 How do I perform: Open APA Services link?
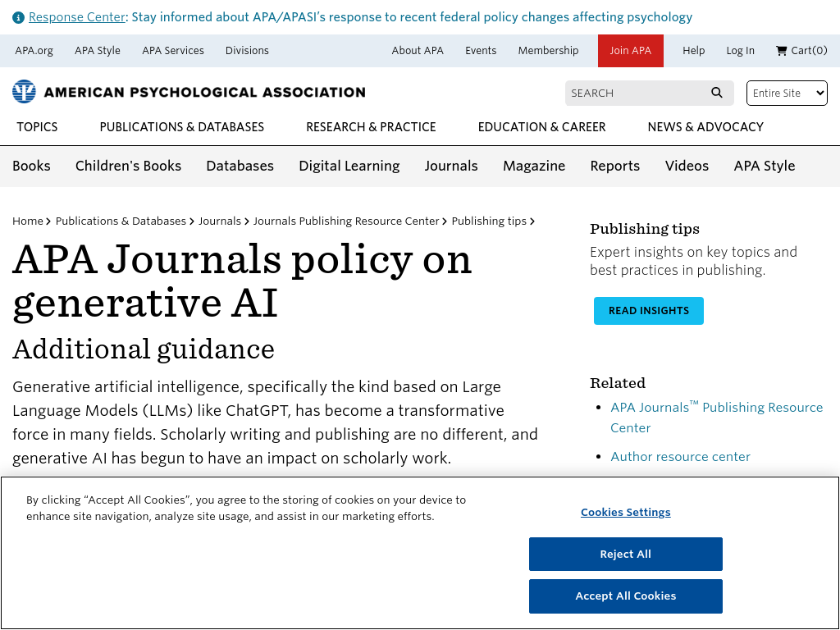(x=173, y=50)
